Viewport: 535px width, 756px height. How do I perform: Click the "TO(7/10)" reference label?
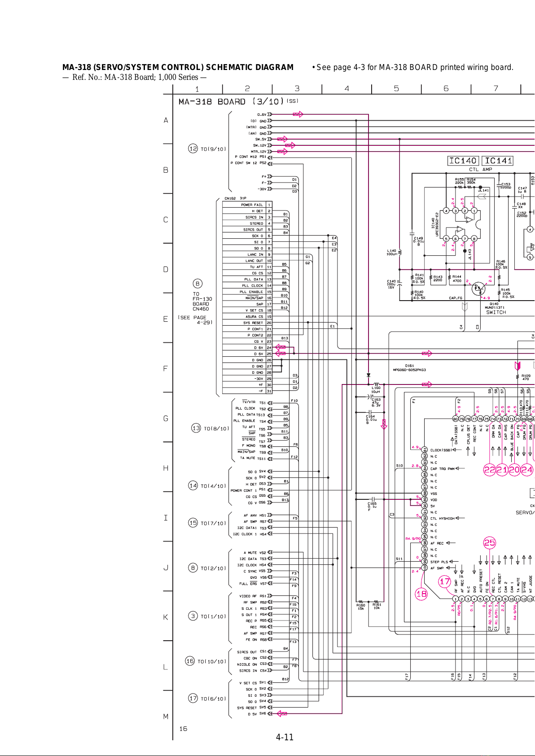[x=213, y=523]
